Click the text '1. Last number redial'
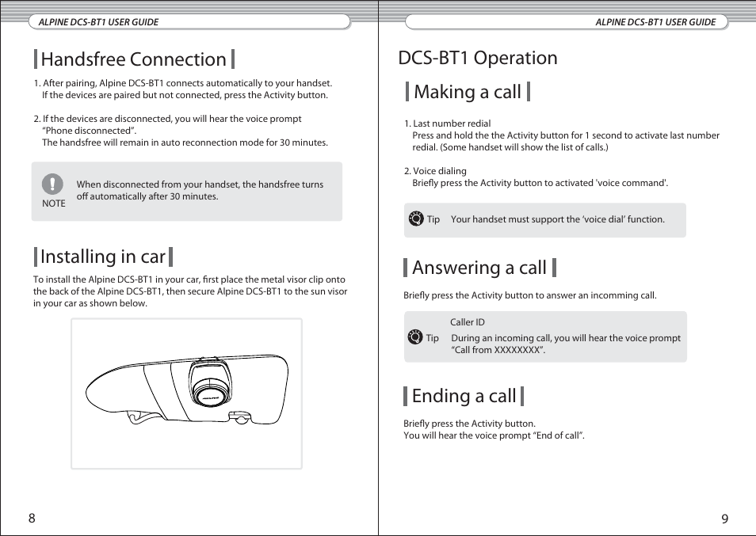This screenshot has width=756, height=536. 448,124
